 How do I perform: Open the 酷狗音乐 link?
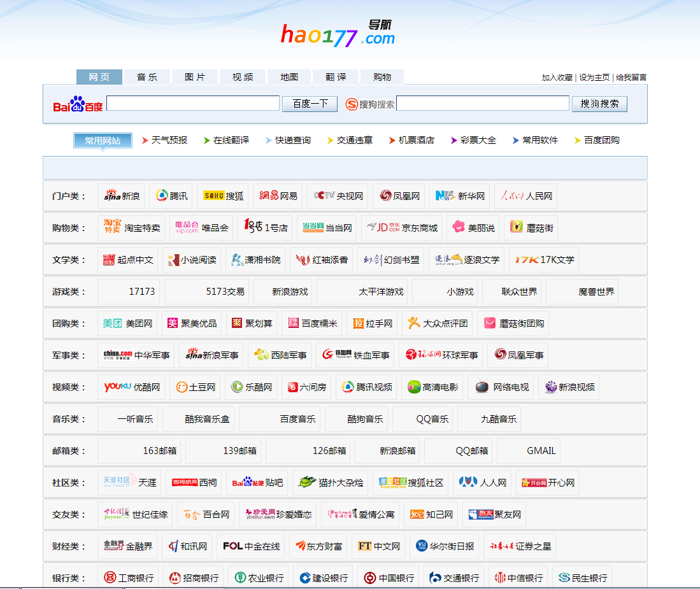365,419
